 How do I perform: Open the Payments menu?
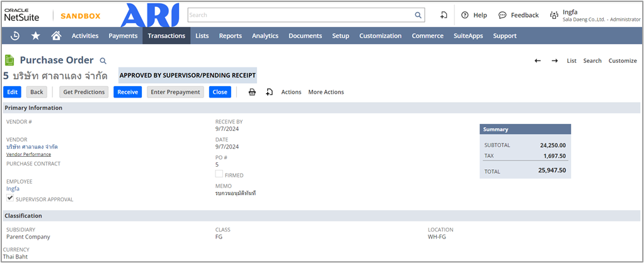pos(123,36)
